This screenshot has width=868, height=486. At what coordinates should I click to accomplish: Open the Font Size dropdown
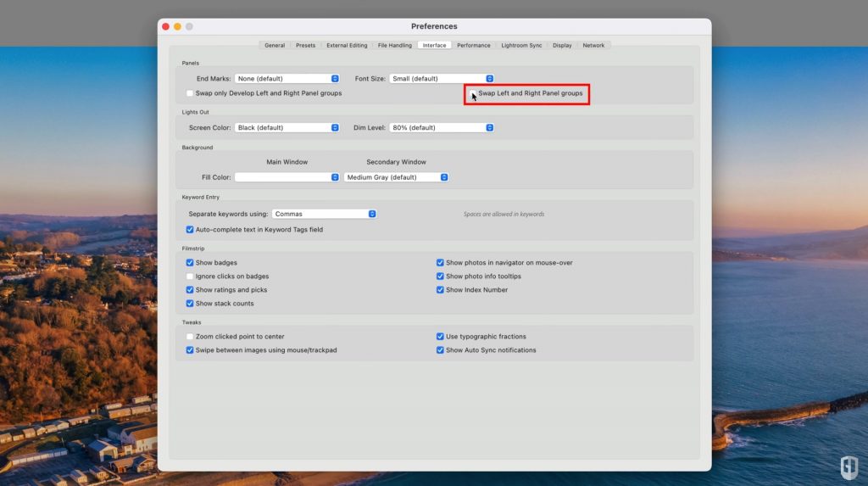(x=442, y=79)
